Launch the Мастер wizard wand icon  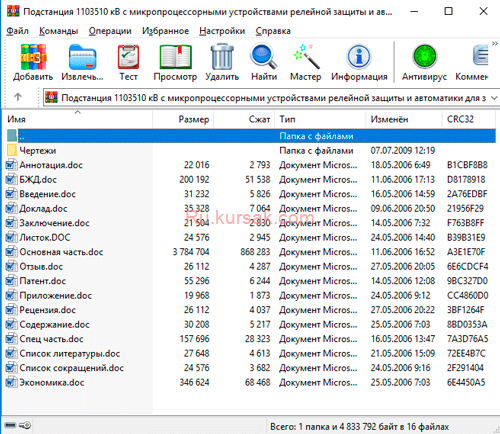pyautogui.click(x=305, y=56)
